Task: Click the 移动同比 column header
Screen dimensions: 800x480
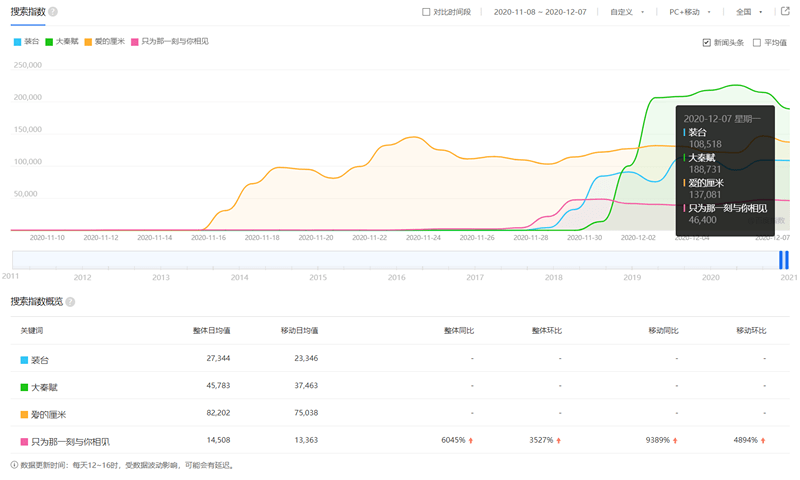Action: point(663,331)
